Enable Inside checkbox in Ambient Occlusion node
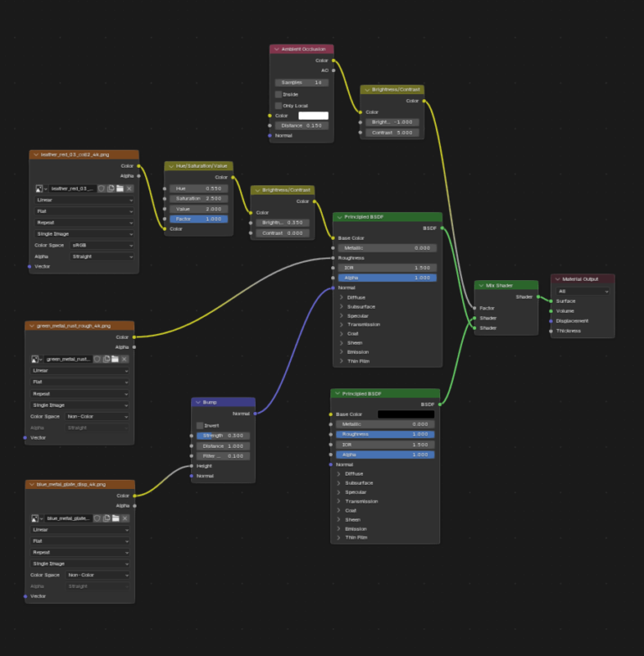The width and height of the screenshot is (644, 656). click(x=278, y=94)
